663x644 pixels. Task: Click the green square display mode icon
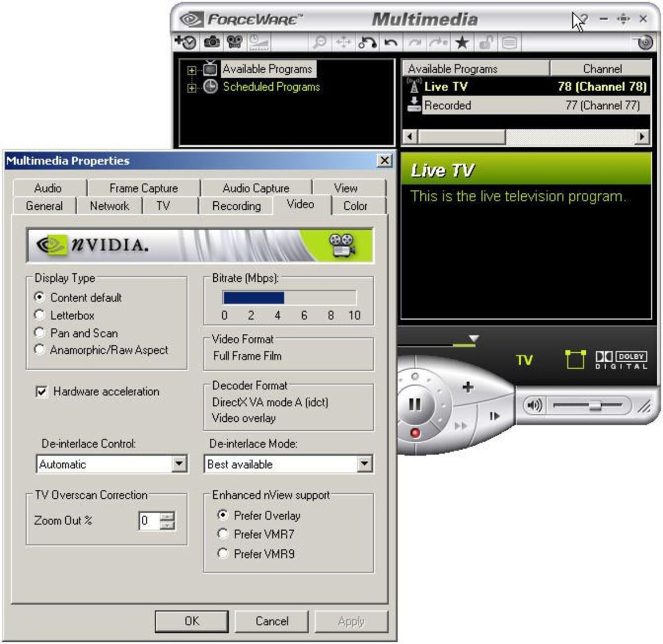click(576, 359)
